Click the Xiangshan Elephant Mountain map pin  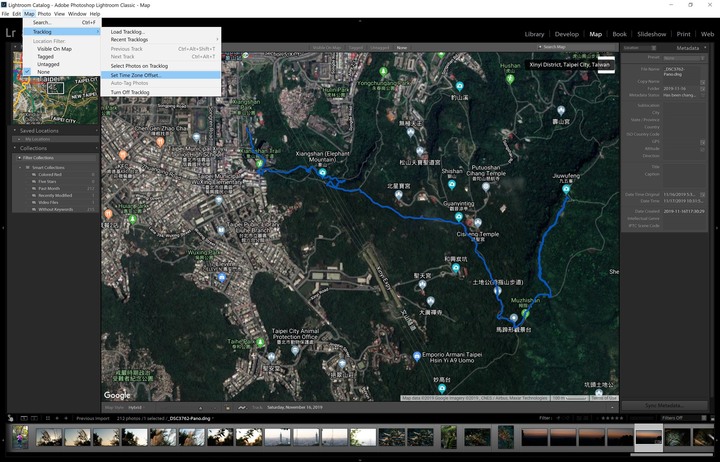coord(322,173)
